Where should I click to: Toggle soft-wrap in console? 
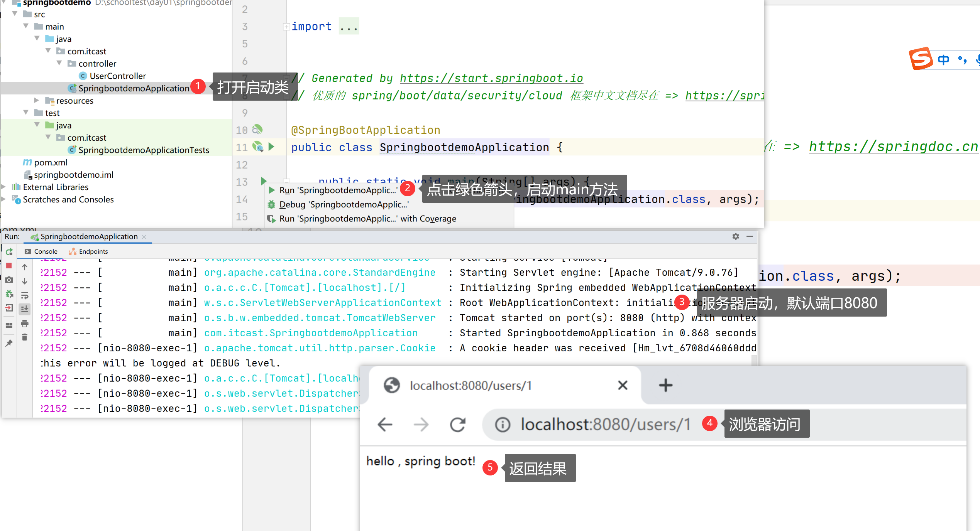tap(24, 295)
